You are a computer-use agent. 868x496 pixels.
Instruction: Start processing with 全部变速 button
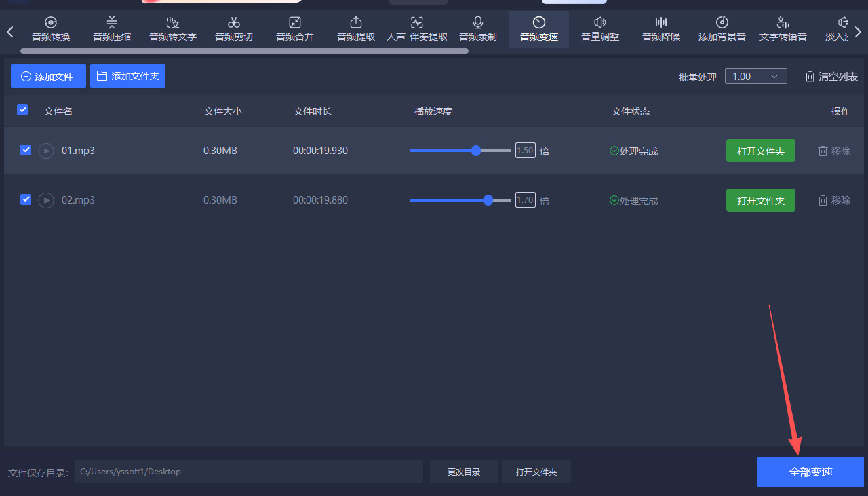click(x=810, y=472)
